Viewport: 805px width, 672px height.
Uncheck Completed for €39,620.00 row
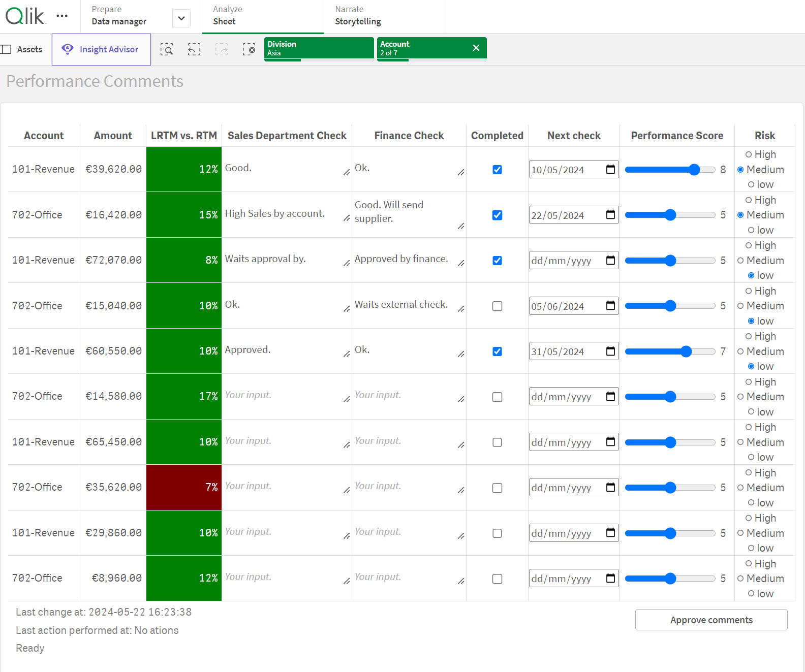pyautogui.click(x=498, y=170)
